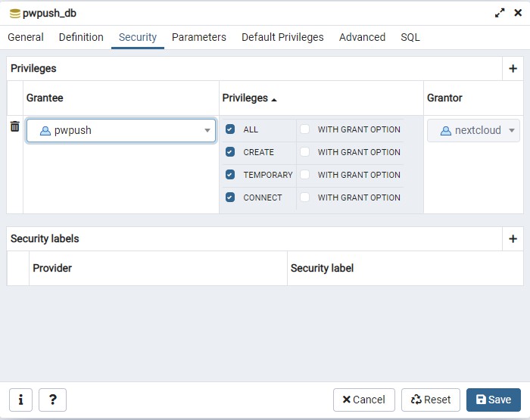Enable WITH GRANT OPTION for CONNECT
The image size is (530, 420).
point(305,198)
